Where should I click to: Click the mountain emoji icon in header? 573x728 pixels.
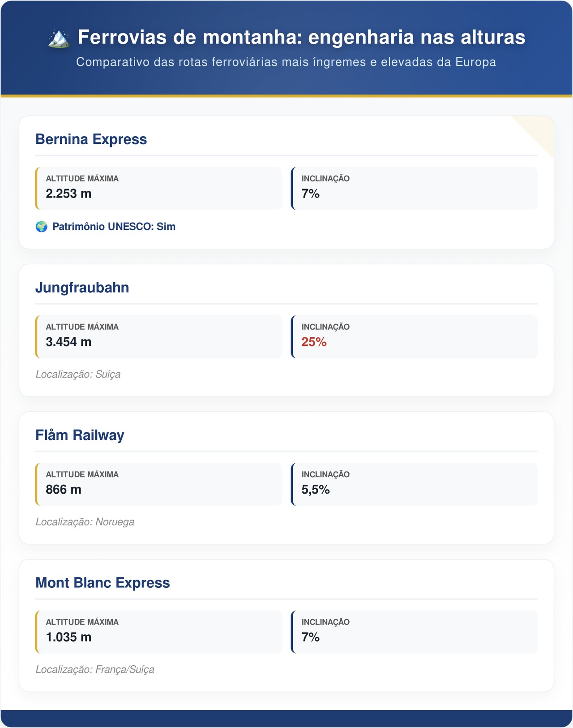click(x=59, y=38)
